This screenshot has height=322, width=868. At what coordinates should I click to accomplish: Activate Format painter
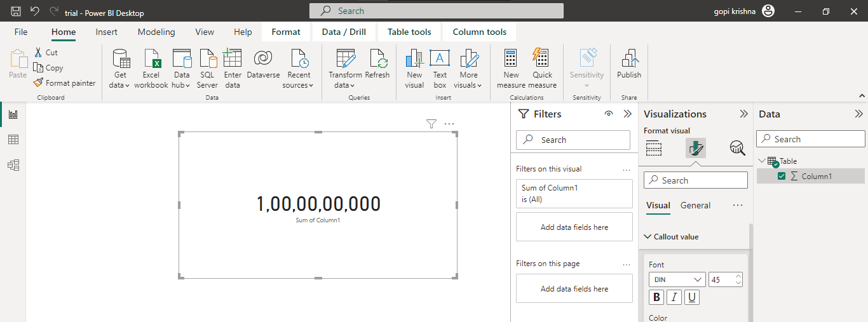pyautogui.click(x=64, y=83)
